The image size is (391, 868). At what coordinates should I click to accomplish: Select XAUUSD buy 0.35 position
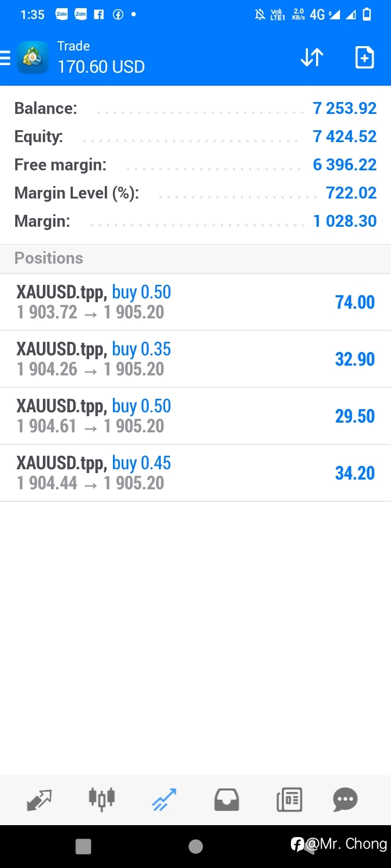click(x=195, y=359)
